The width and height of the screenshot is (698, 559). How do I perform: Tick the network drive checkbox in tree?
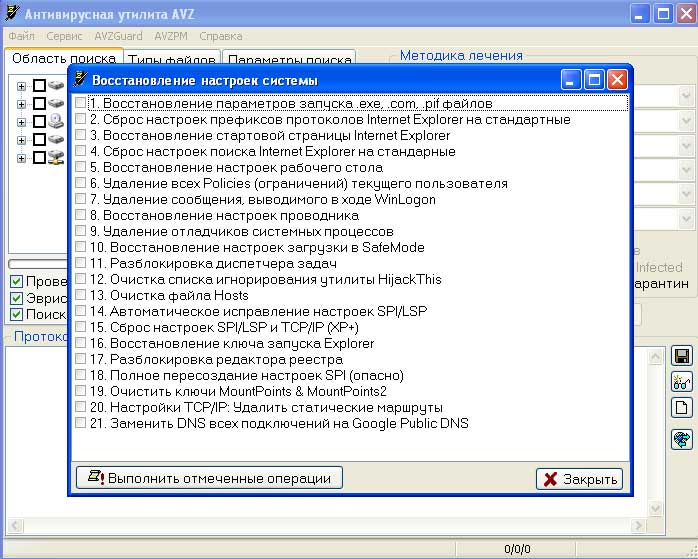point(39,157)
